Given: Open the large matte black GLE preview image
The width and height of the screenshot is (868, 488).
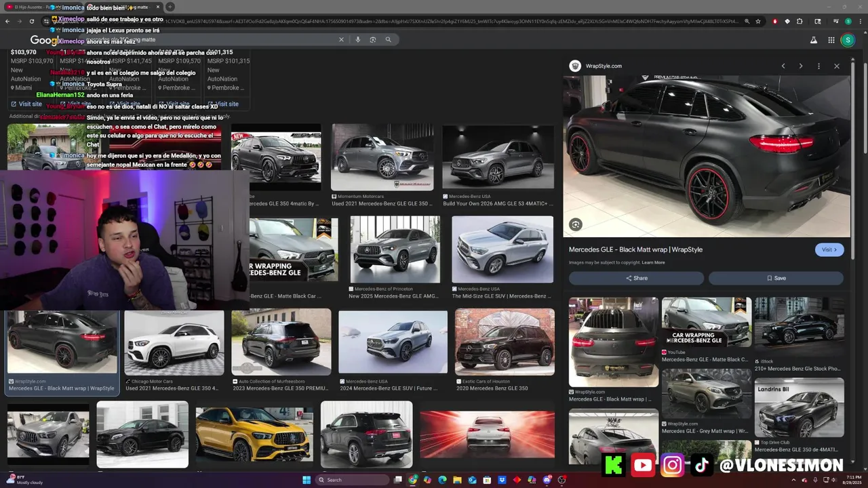Looking at the screenshot, I should 707,157.
